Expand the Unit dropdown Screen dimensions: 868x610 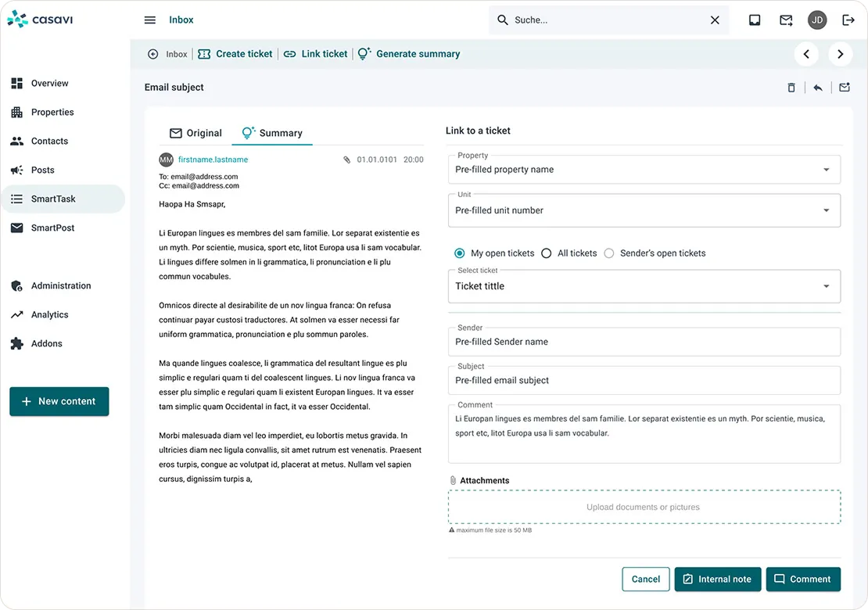[x=644, y=210]
